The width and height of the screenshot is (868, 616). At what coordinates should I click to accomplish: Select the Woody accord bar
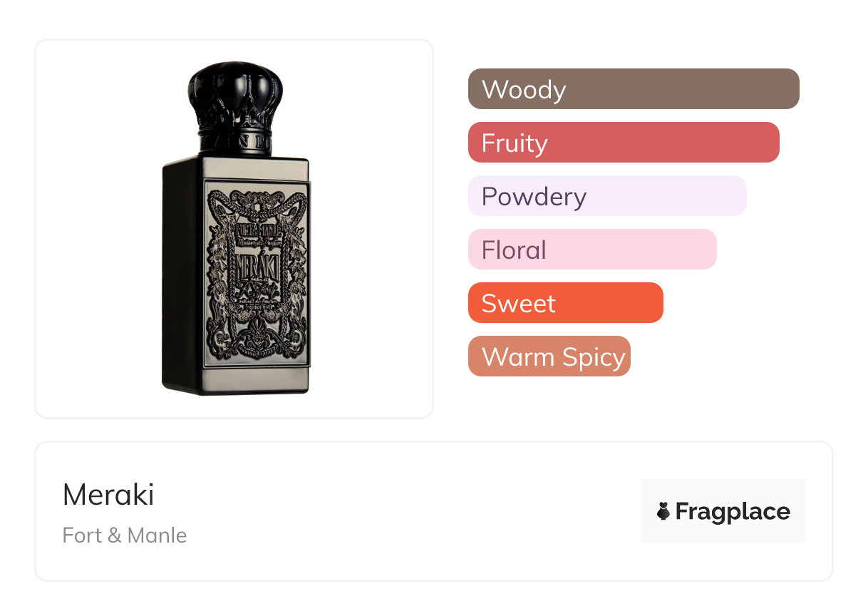tap(633, 89)
